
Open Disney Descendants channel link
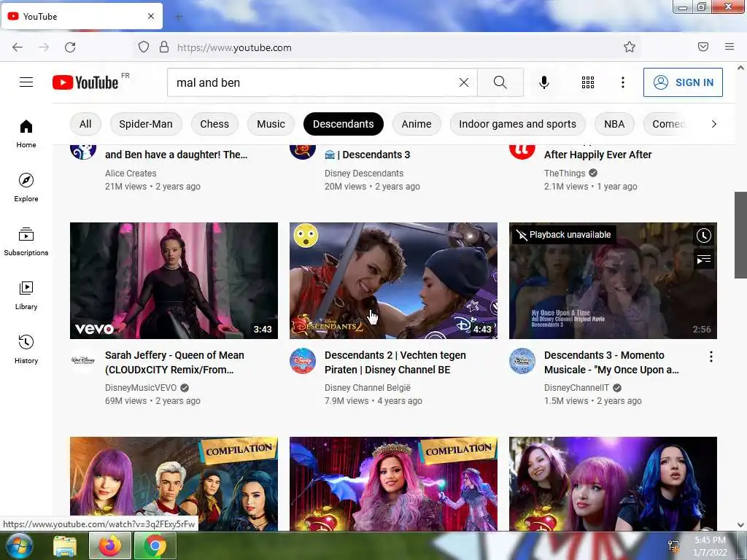click(x=364, y=174)
